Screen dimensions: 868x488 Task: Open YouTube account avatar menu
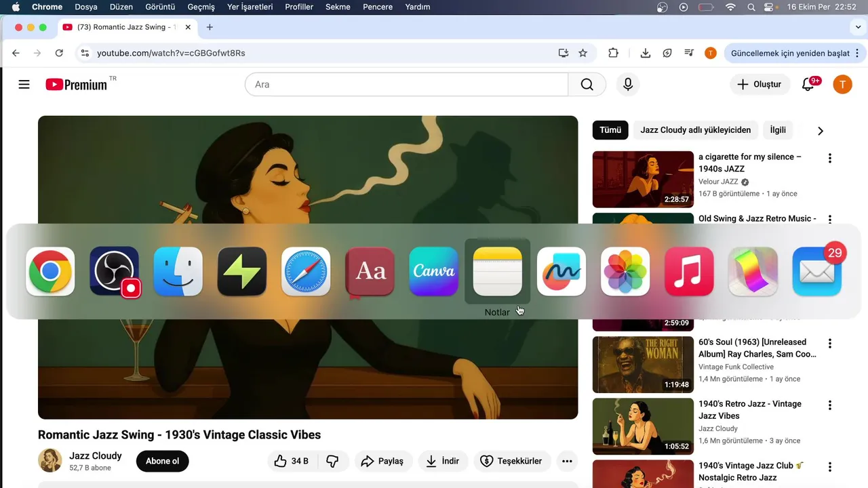[x=842, y=85]
